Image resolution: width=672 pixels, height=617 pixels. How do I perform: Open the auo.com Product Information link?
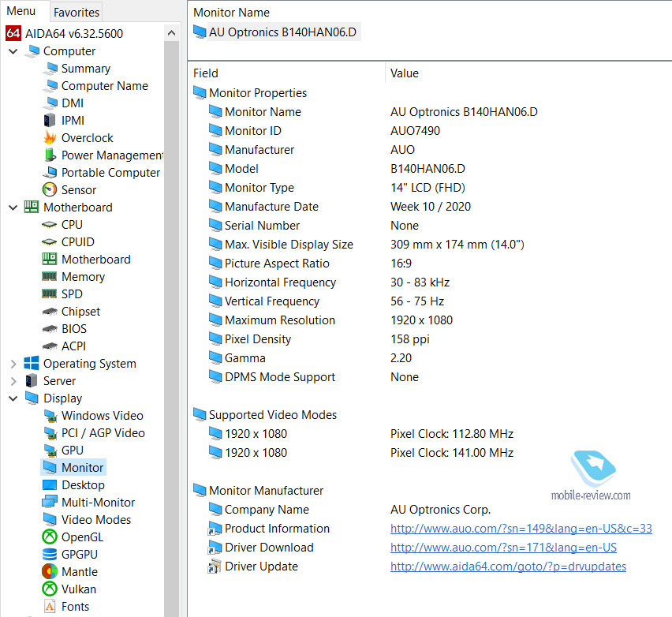[521, 529]
